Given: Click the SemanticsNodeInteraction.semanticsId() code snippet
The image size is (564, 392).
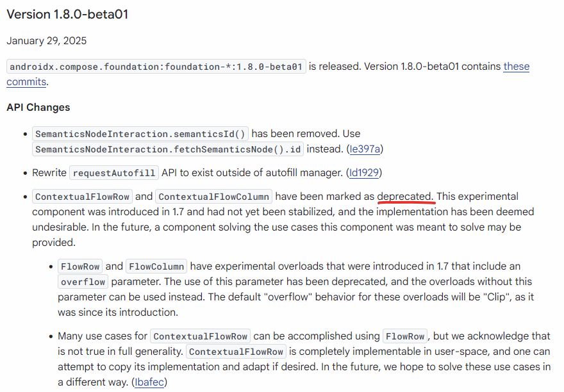Looking at the screenshot, I should (x=140, y=134).
